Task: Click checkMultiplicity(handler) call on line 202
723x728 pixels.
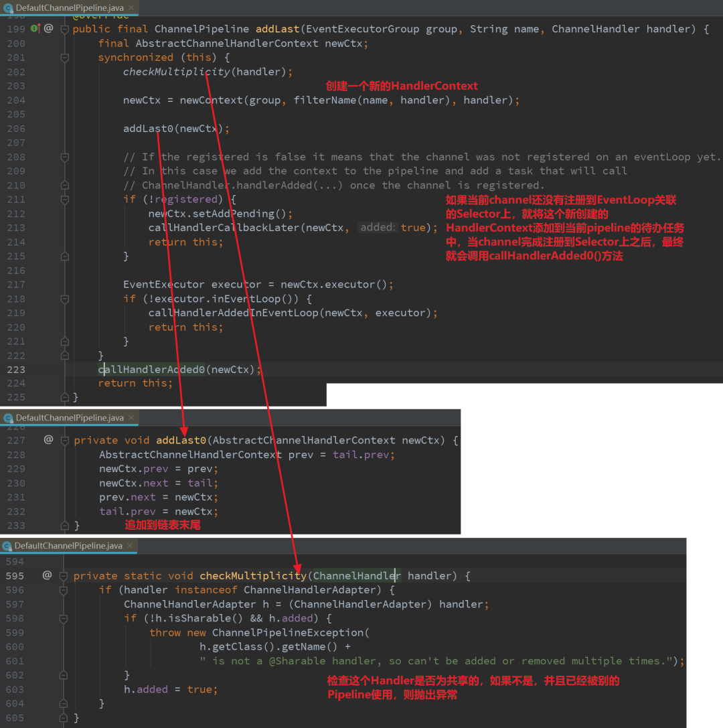Action: (204, 72)
